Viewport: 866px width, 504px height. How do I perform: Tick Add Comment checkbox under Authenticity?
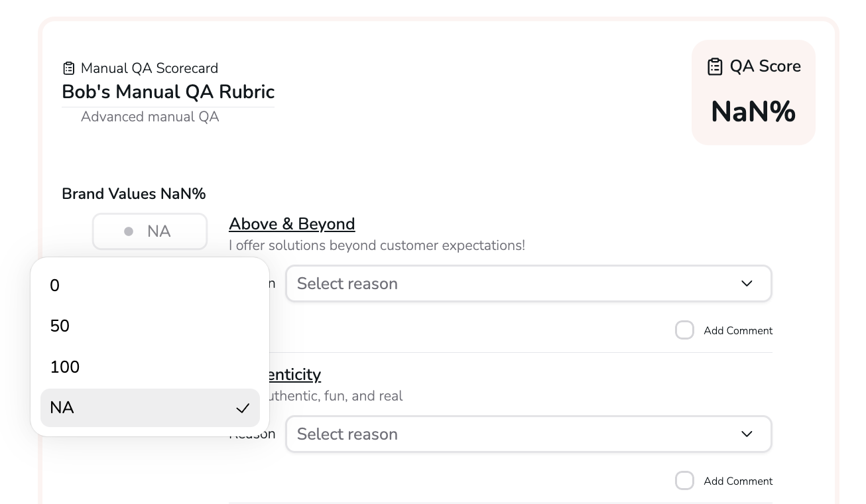[684, 481]
